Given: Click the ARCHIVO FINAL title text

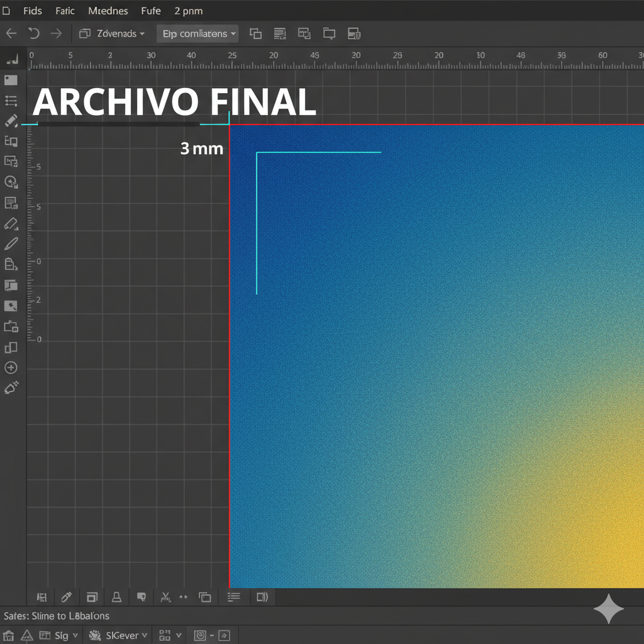Looking at the screenshot, I should (174, 103).
